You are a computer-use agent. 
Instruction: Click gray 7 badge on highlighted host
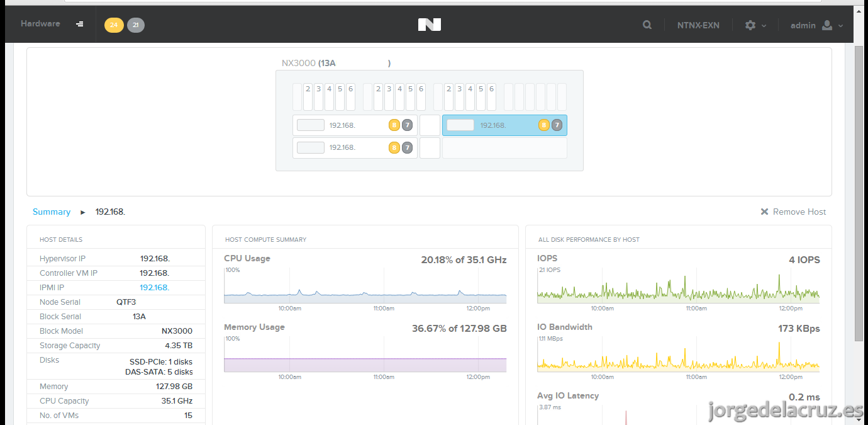[x=557, y=125]
